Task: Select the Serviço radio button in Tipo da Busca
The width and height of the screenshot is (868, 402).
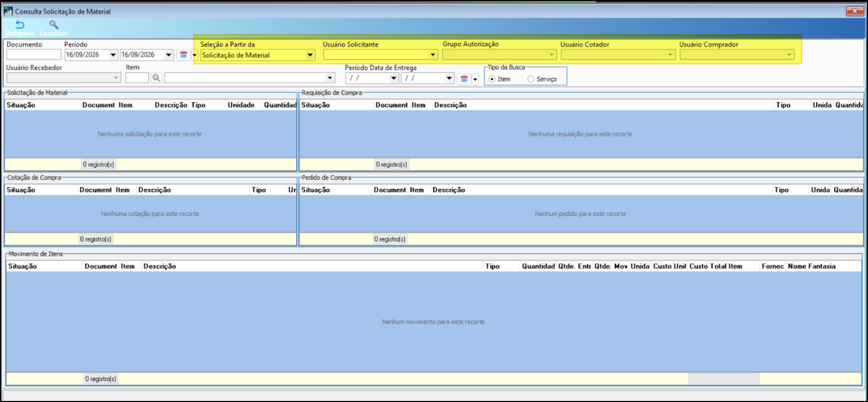Action: click(531, 79)
